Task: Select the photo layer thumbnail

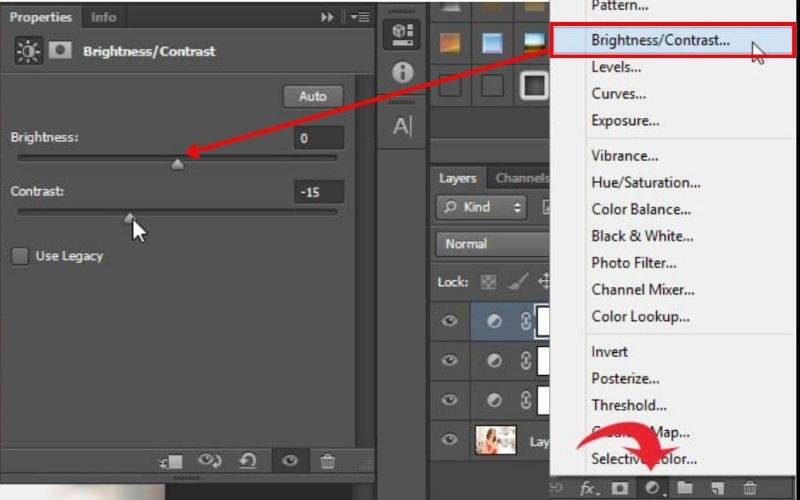Action: [x=495, y=440]
